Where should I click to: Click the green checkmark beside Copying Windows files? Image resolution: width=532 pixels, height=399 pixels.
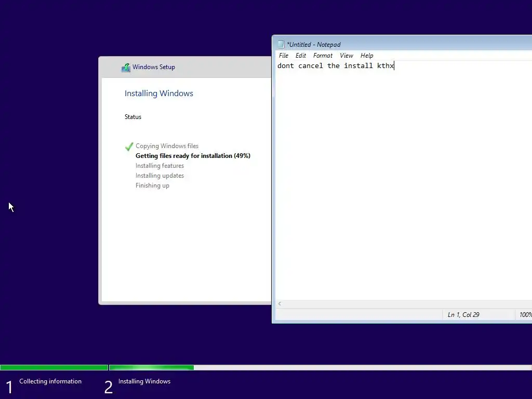pyautogui.click(x=129, y=147)
